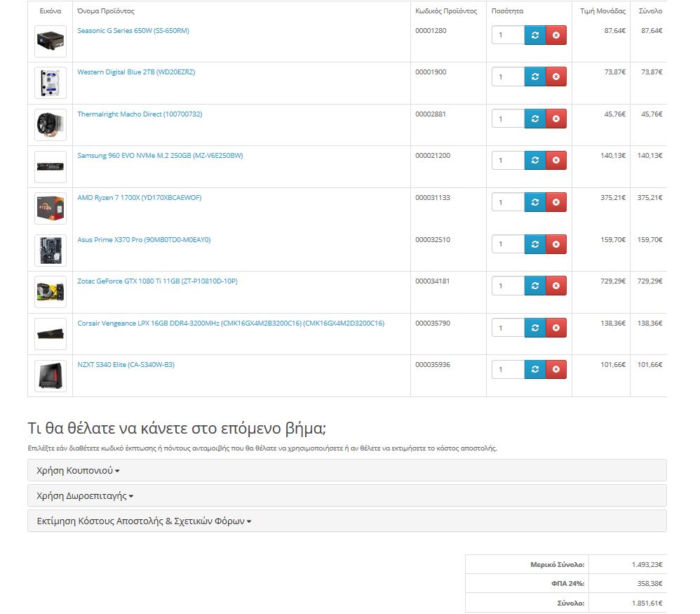Open Thermalright Macho Direct product page
Image resolution: width=700 pixels, height=614 pixels.
pos(140,114)
